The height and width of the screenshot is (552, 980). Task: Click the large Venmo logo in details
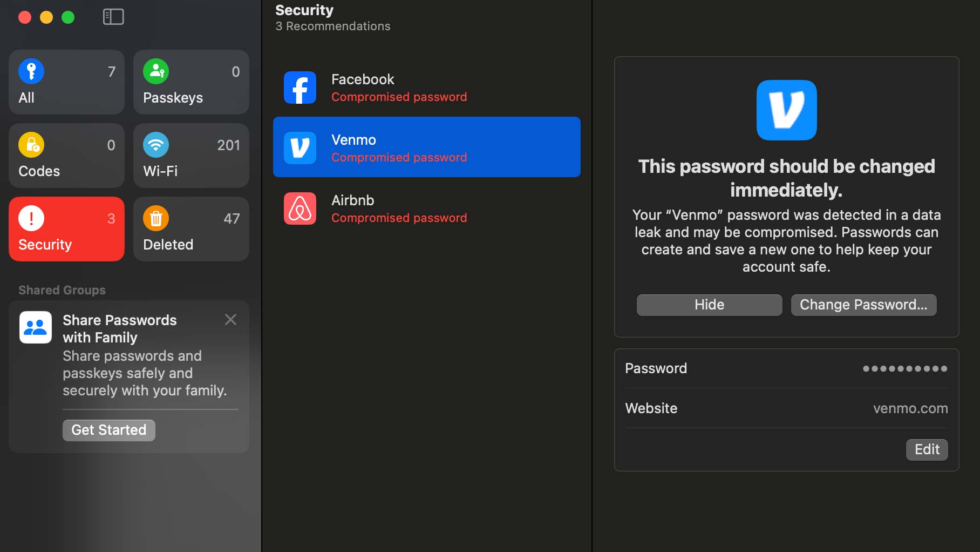tap(786, 110)
